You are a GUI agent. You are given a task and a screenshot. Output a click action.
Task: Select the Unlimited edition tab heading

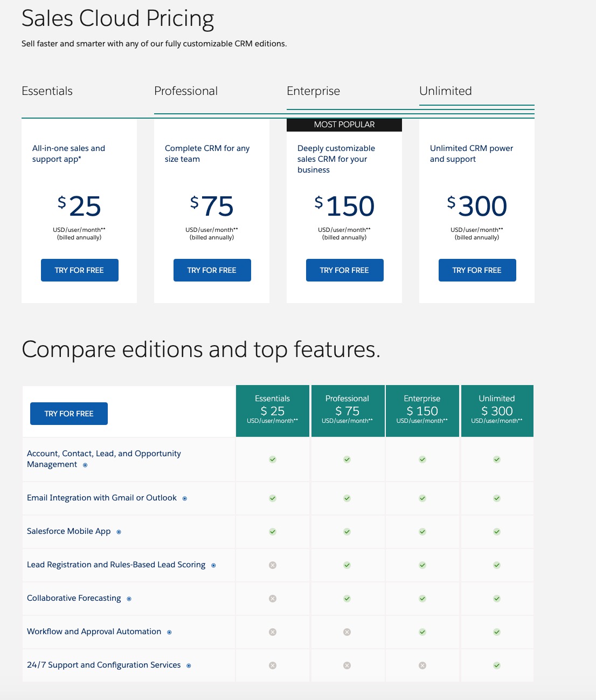tap(446, 91)
